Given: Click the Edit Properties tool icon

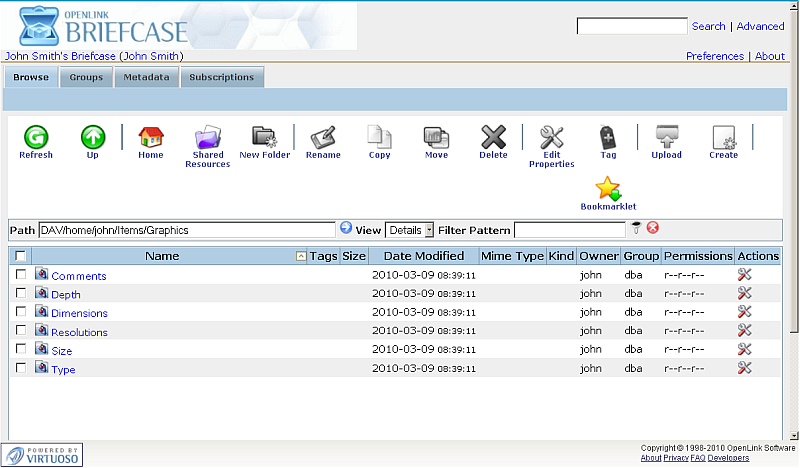Looking at the screenshot, I should click(x=551, y=137).
